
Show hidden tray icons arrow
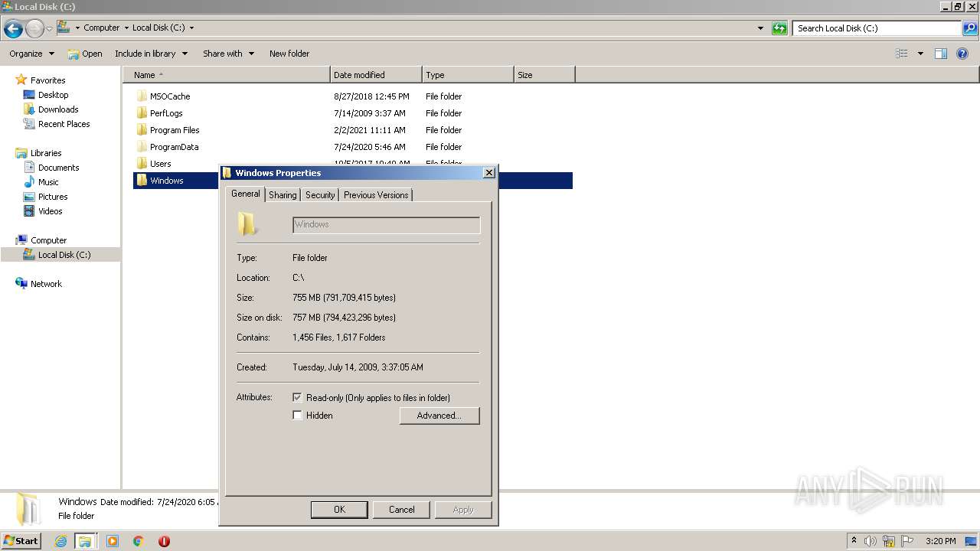point(854,540)
